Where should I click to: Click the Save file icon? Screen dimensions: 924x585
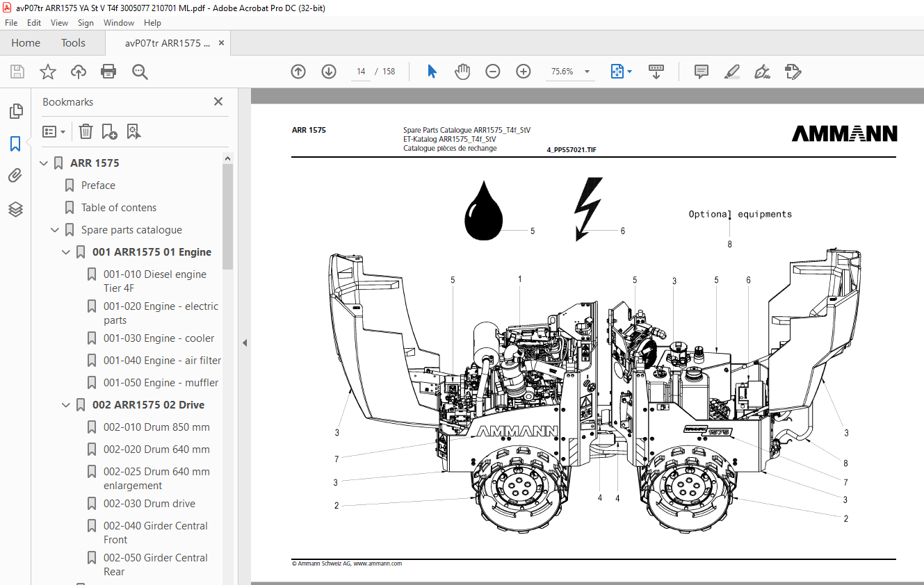17,72
